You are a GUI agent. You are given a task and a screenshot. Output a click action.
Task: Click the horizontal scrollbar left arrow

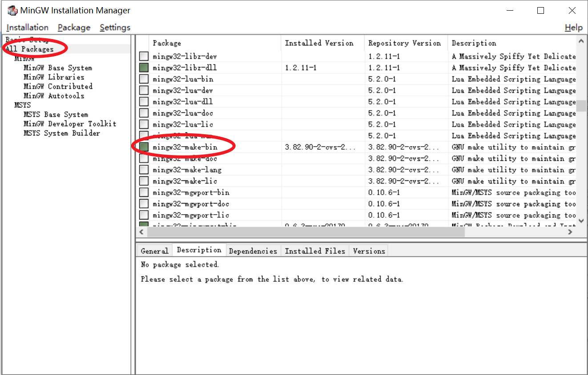point(141,232)
